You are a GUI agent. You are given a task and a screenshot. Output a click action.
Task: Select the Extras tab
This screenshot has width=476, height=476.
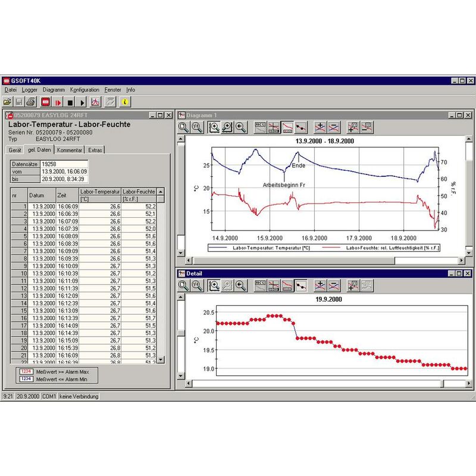95,150
